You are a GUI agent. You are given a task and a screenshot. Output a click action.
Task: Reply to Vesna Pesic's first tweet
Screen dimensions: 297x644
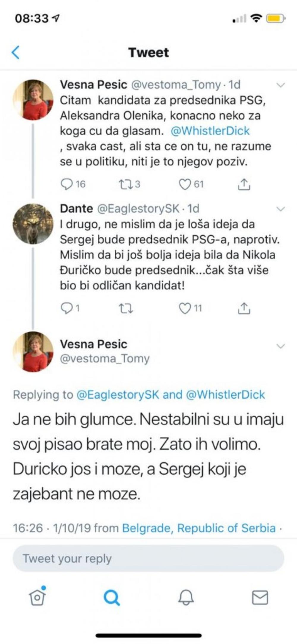[67, 184]
